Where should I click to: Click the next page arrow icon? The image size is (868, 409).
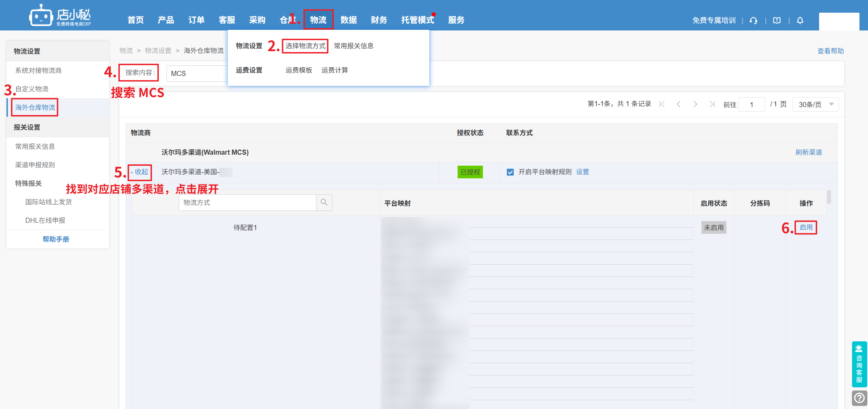click(x=695, y=104)
